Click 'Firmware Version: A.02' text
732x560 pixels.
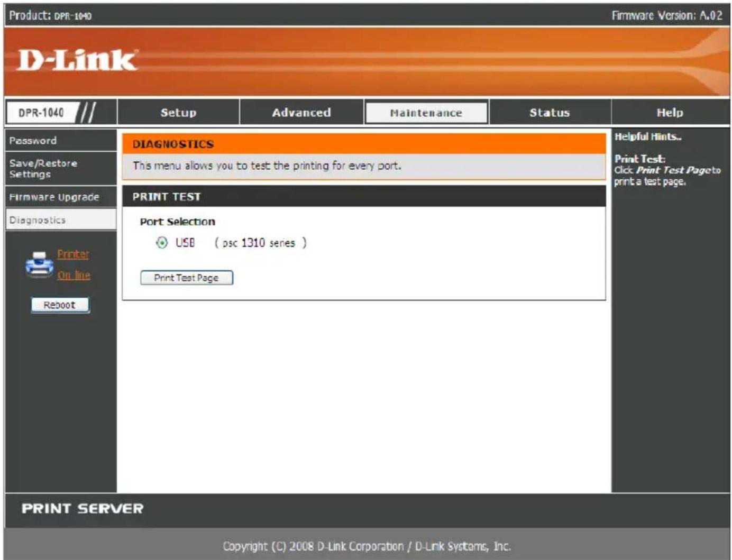coord(667,15)
